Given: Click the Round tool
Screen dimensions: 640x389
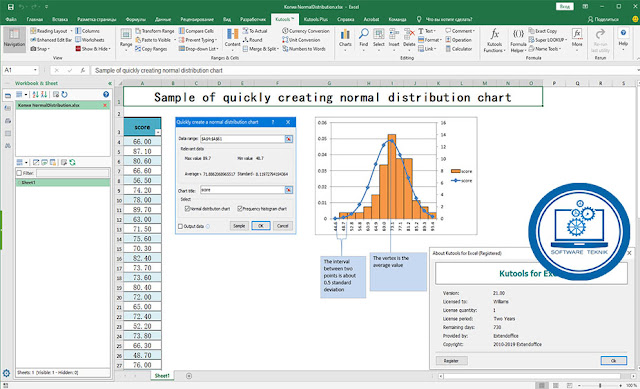Looking at the screenshot, I should pyautogui.click(x=252, y=40).
